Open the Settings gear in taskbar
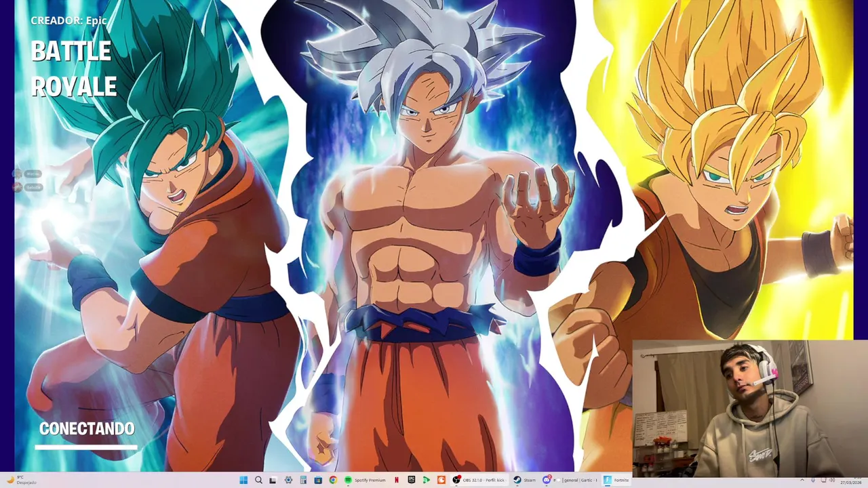Screen dimensions: 868x488 [x=288, y=480]
